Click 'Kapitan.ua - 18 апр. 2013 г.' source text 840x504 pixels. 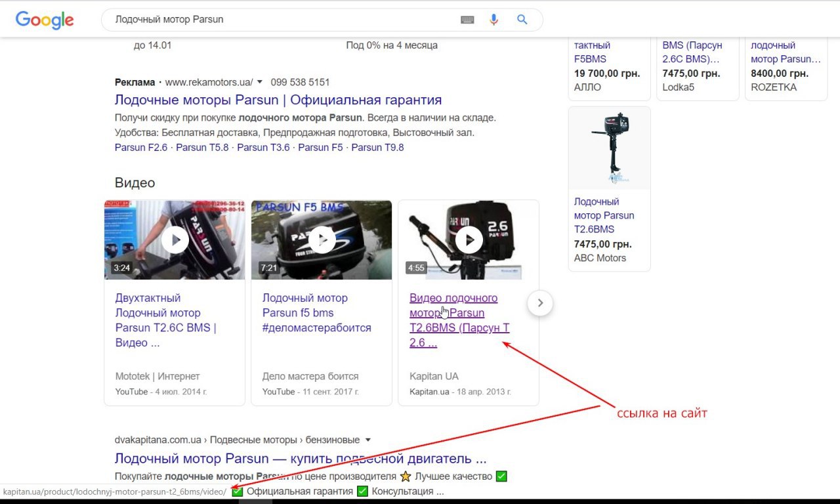pos(460,392)
